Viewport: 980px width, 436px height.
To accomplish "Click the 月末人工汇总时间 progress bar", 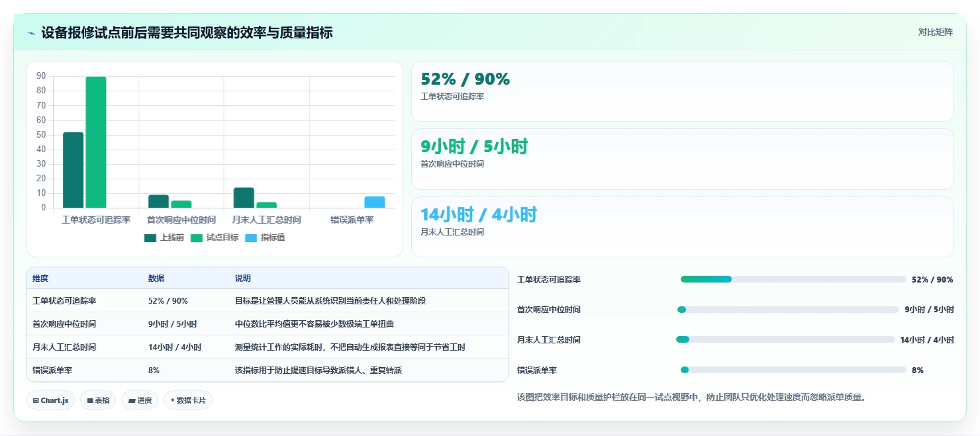I will (x=785, y=339).
